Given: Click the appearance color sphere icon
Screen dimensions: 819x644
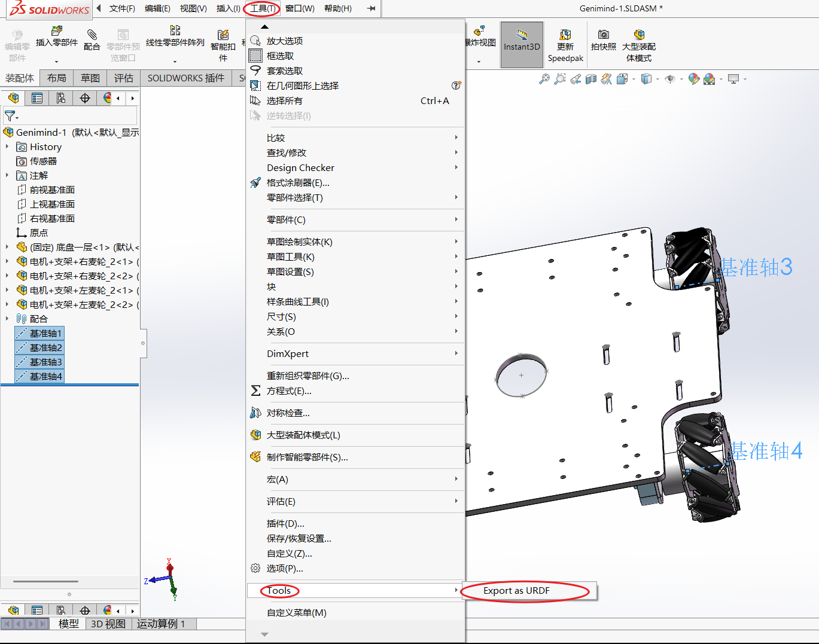Looking at the screenshot, I should [693, 79].
